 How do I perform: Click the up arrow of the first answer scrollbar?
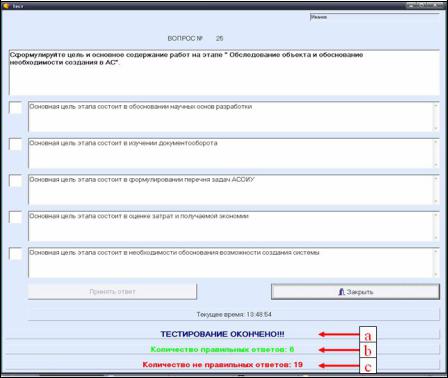(x=436, y=106)
